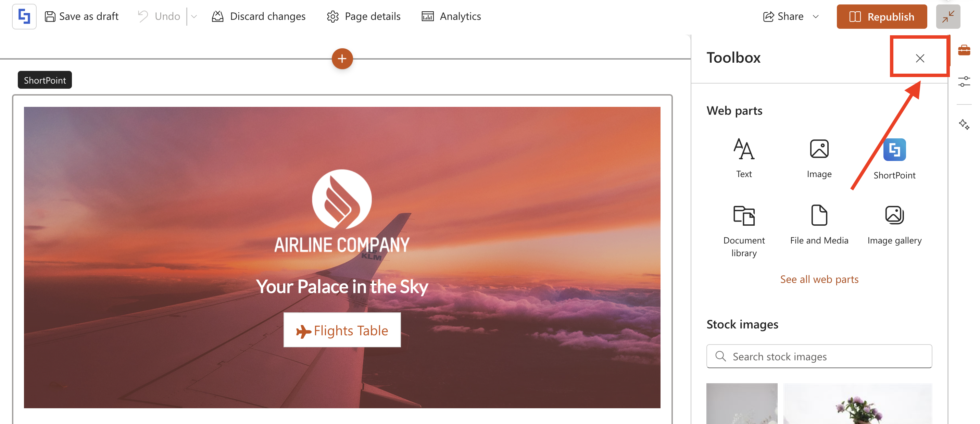This screenshot has height=424, width=980.
Task: Open the See all web parts link
Action: pos(819,279)
